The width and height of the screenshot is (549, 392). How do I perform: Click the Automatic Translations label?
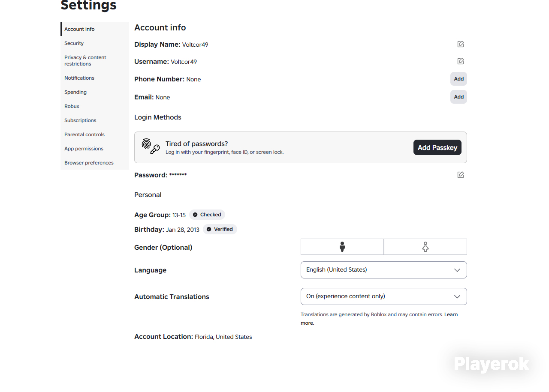[172, 297]
